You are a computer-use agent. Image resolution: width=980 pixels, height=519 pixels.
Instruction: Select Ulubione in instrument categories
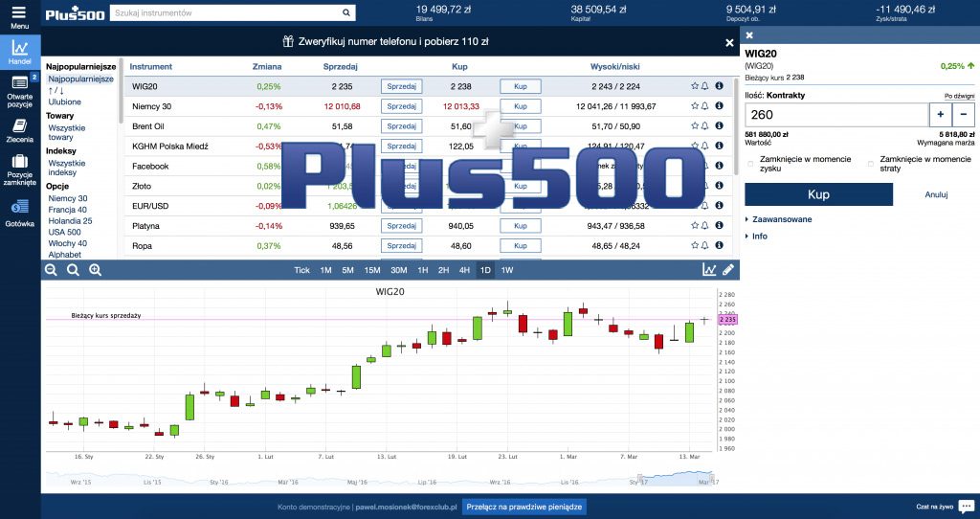click(65, 102)
